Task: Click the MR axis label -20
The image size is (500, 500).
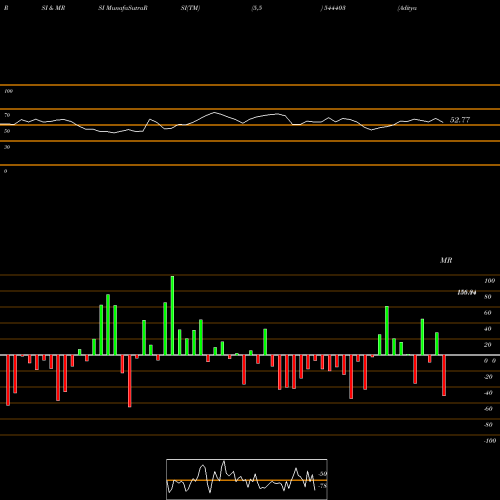Action: tap(488, 377)
